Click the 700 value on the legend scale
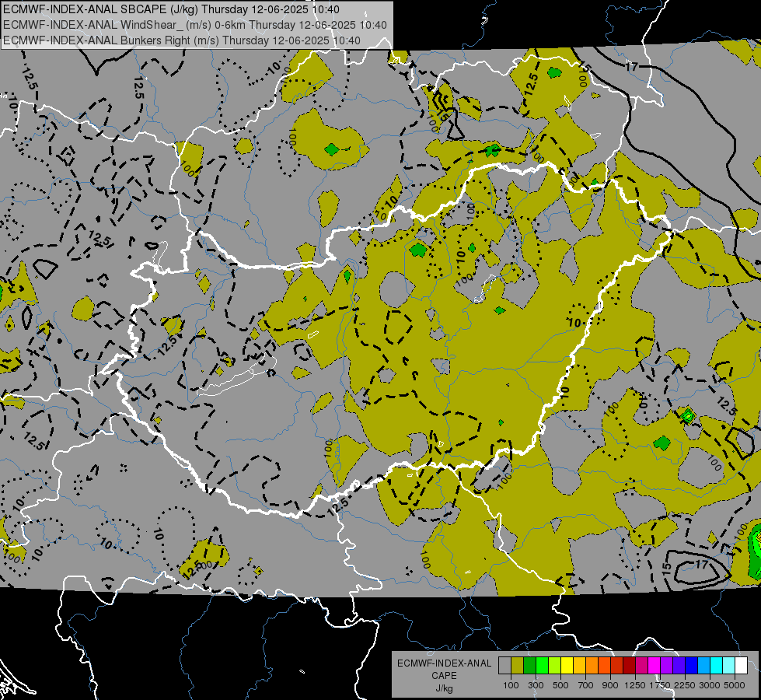Screen dimensions: 761x700 pos(586,685)
